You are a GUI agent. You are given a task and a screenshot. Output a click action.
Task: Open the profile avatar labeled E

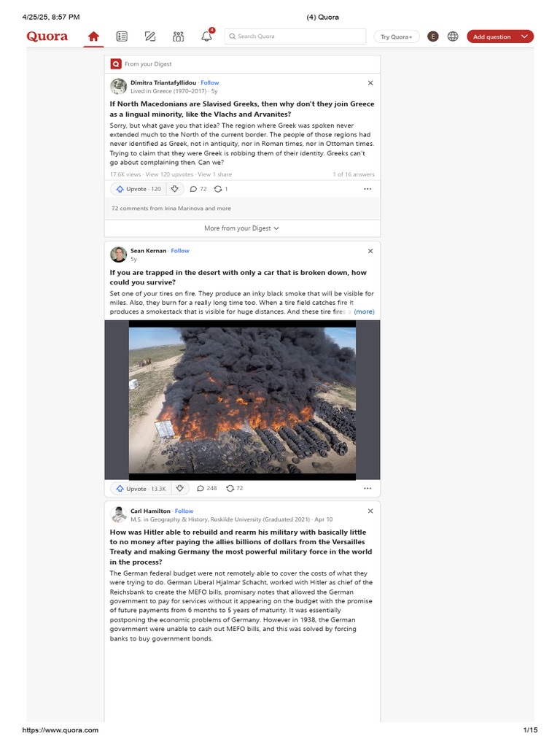point(433,36)
